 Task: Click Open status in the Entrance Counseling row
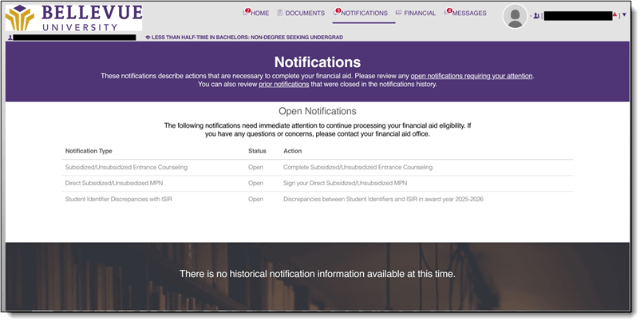(255, 167)
